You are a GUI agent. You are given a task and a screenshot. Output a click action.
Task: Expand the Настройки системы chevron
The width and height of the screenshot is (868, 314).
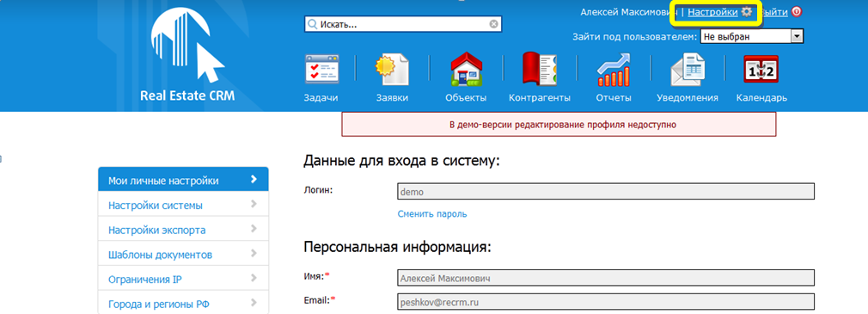254,204
